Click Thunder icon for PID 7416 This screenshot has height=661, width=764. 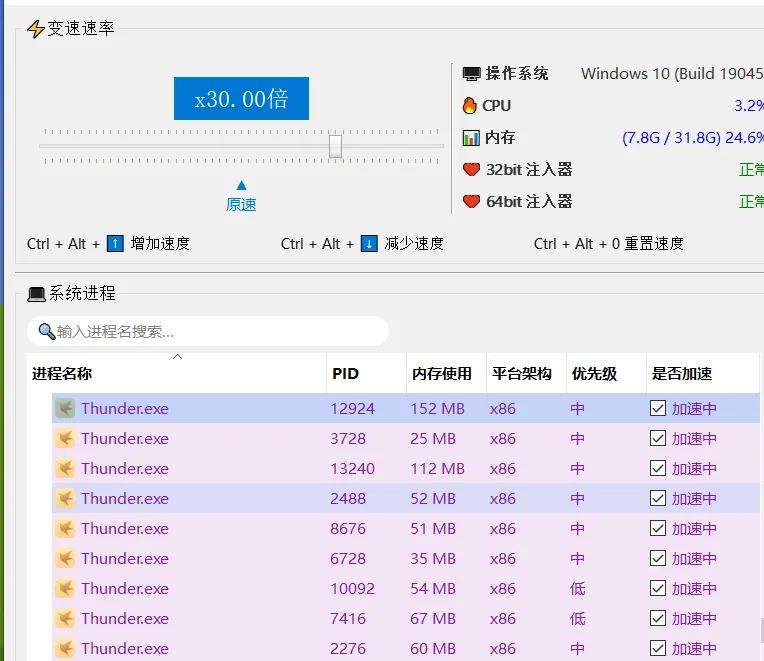point(65,619)
